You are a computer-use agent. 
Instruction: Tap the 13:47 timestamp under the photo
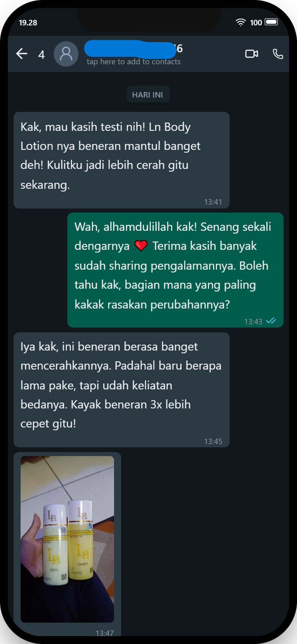pyautogui.click(x=105, y=633)
